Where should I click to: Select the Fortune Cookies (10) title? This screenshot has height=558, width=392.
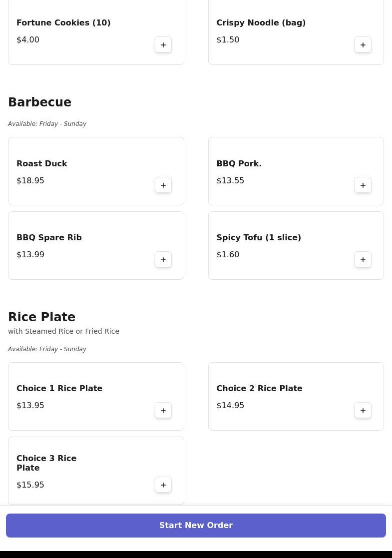point(63,23)
